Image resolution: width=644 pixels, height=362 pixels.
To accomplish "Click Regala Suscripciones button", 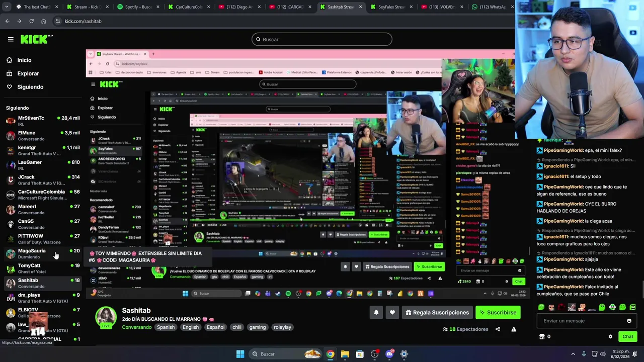I will pyautogui.click(x=437, y=313).
